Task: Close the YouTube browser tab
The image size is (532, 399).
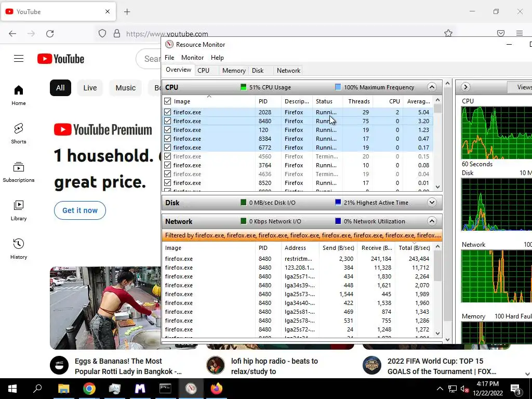Action: point(108,11)
